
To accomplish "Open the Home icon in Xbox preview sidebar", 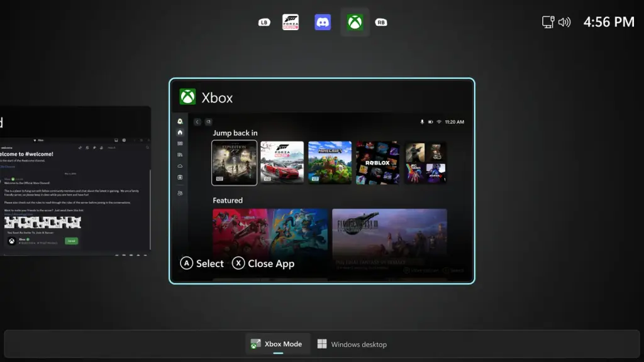I will [180, 132].
